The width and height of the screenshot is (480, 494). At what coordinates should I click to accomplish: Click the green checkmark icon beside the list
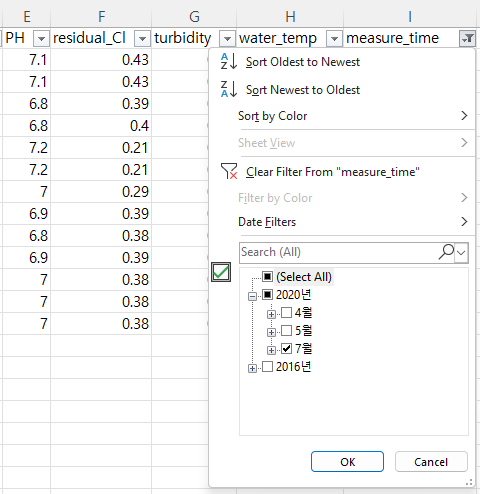221,272
